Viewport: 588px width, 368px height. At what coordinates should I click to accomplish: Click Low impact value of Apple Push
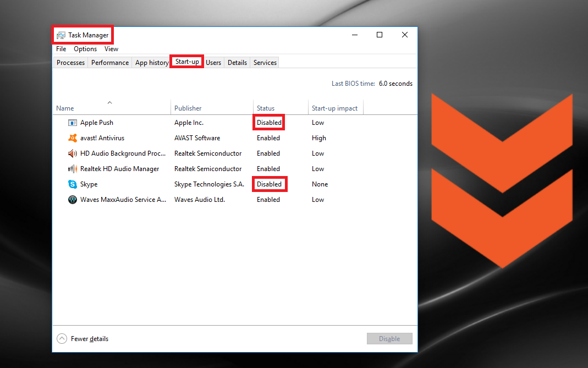coord(317,123)
